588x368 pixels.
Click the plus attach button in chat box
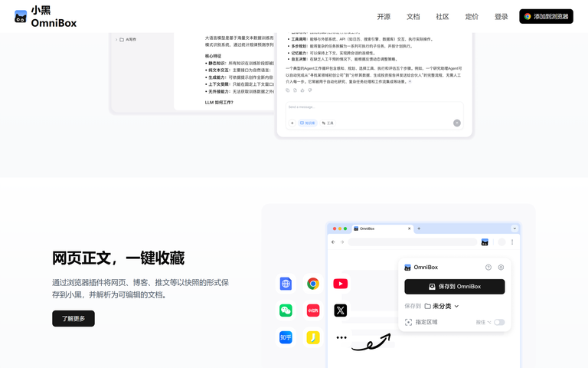292,123
